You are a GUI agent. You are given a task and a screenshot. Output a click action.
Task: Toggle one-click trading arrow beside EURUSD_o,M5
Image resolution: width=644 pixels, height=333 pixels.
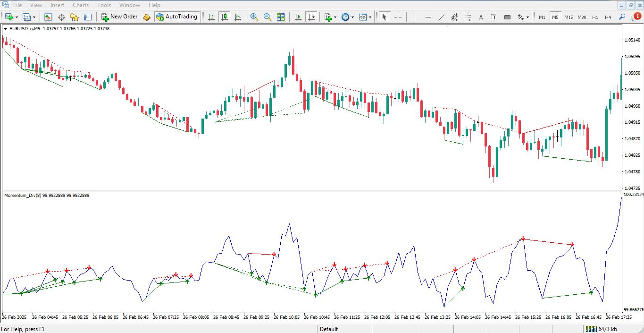tap(5, 29)
